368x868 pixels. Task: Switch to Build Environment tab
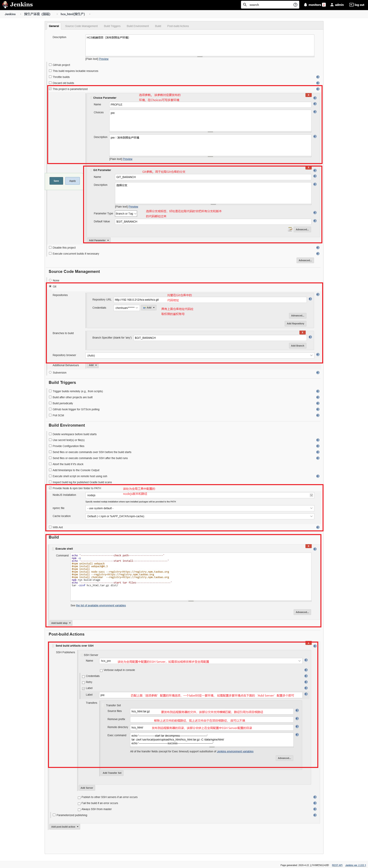(x=138, y=26)
